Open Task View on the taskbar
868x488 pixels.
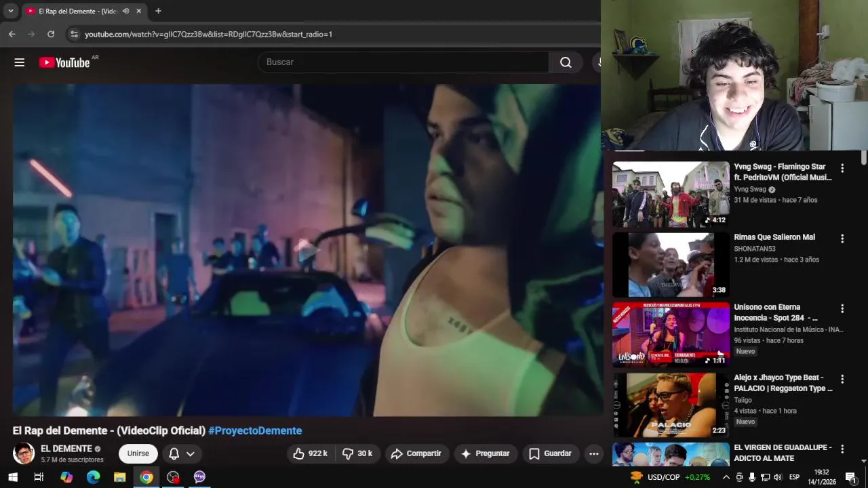coord(39,477)
